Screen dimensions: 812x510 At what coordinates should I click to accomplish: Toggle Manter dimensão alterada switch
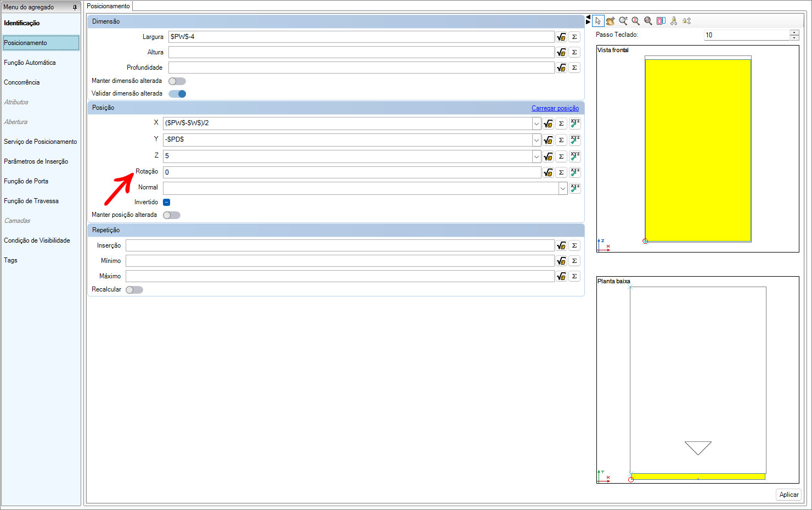[x=177, y=81]
